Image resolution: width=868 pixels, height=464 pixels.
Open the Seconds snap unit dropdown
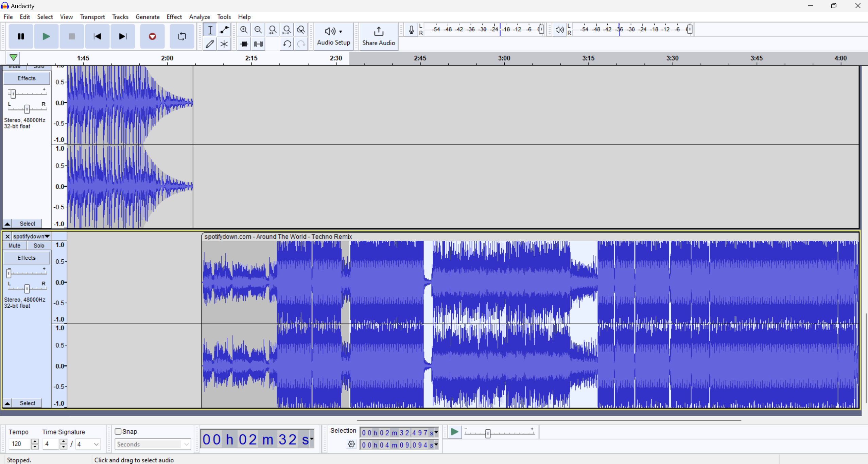pyautogui.click(x=153, y=444)
